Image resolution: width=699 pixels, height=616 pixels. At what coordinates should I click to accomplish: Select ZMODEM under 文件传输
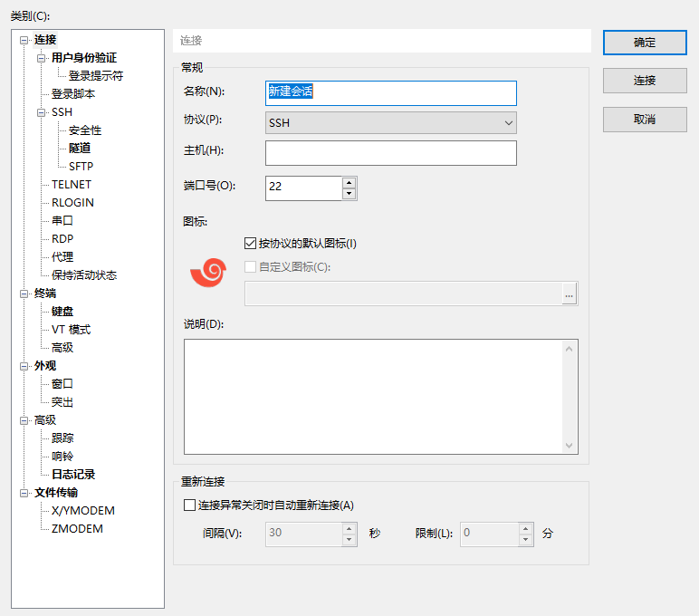click(x=77, y=528)
